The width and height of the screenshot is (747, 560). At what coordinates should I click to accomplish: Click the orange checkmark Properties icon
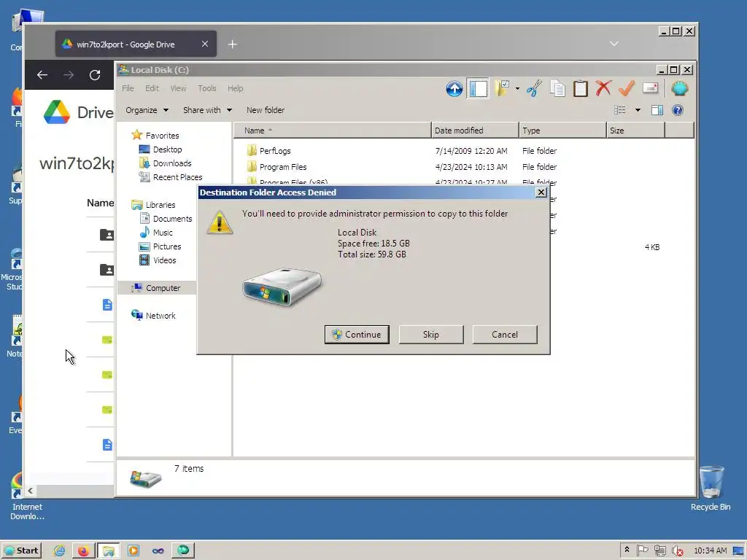(627, 88)
